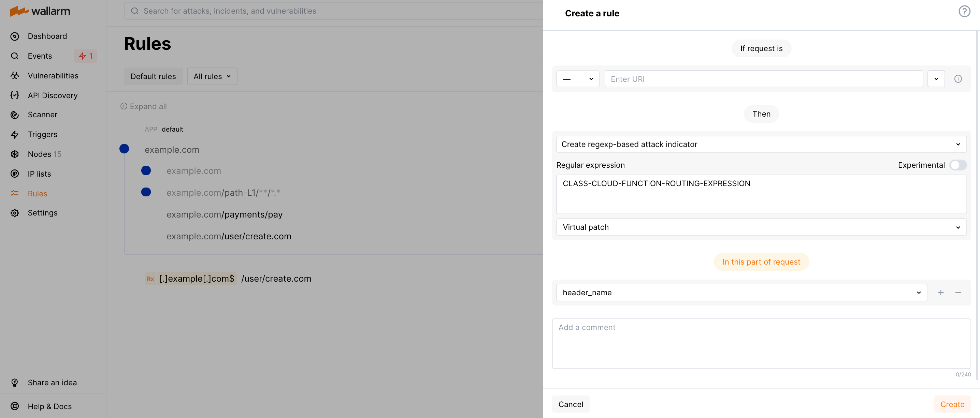The image size is (980, 418).
Task: Click 'In this part of request' label
Action: click(x=761, y=262)
